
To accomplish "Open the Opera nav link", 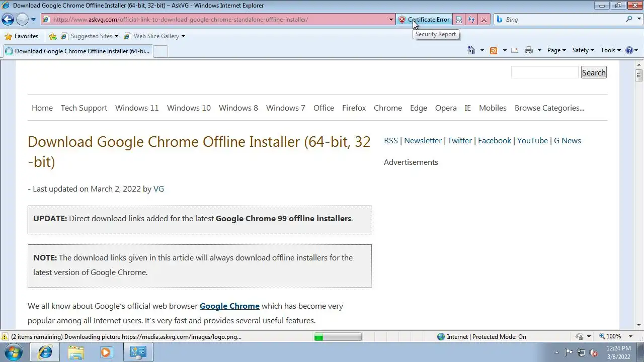I will (x=446, y=108).
